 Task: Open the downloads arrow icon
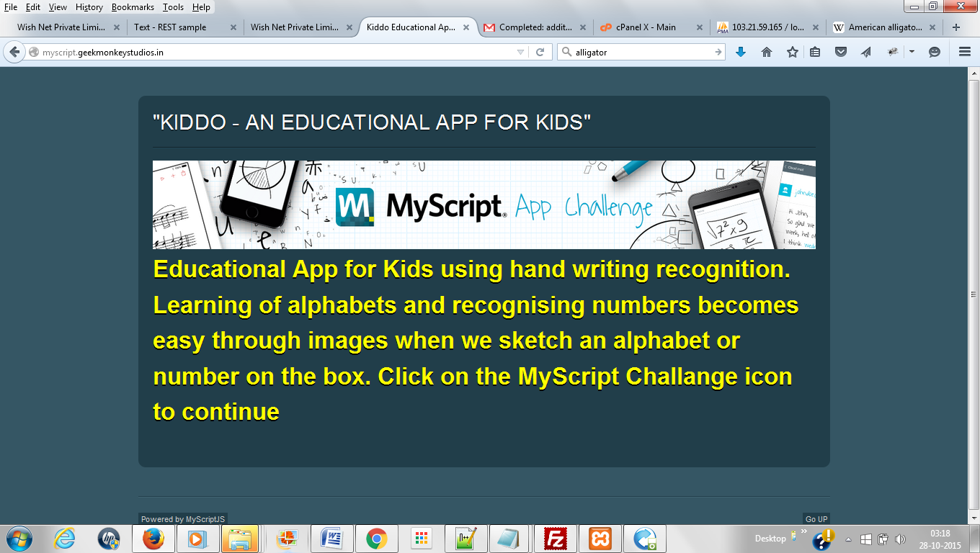pyautogui.click(x=740, y=52)
